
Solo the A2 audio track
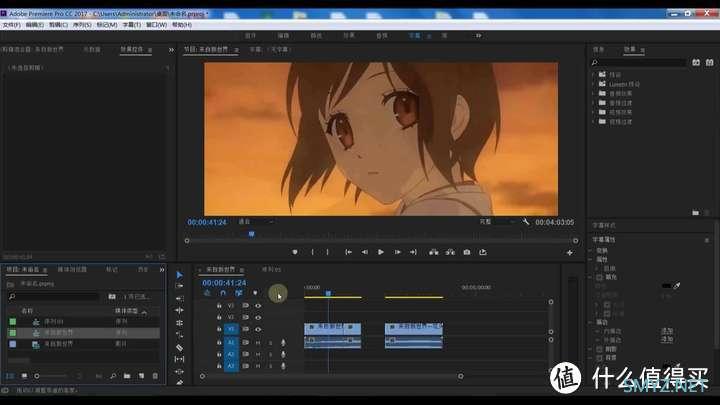click(270, 354)
